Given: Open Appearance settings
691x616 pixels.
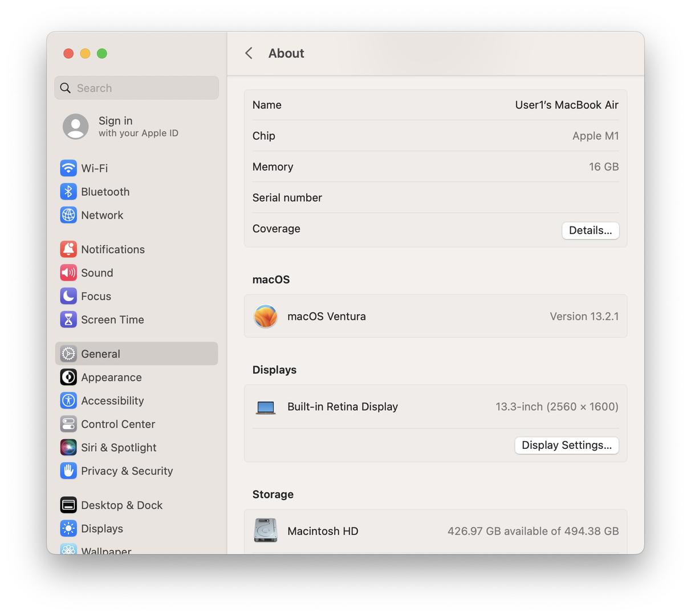Looking at the screenshot, I should (136, 377).
